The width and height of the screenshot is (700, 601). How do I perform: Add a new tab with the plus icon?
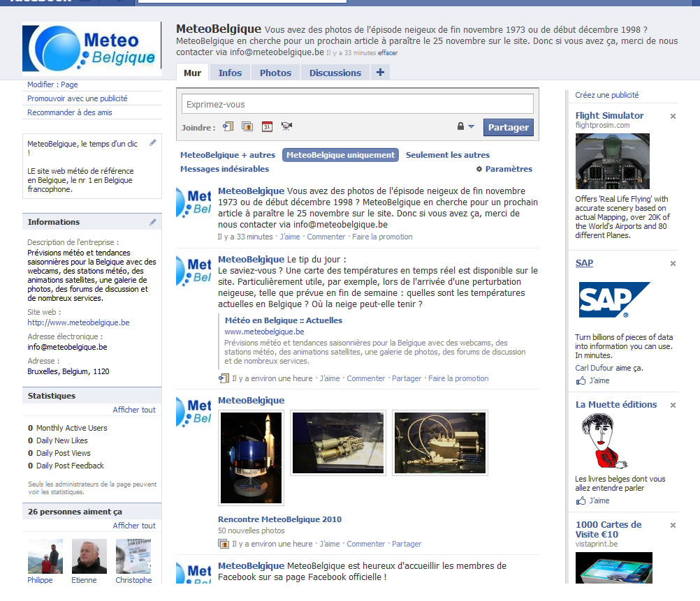click(x=380, y=73)
